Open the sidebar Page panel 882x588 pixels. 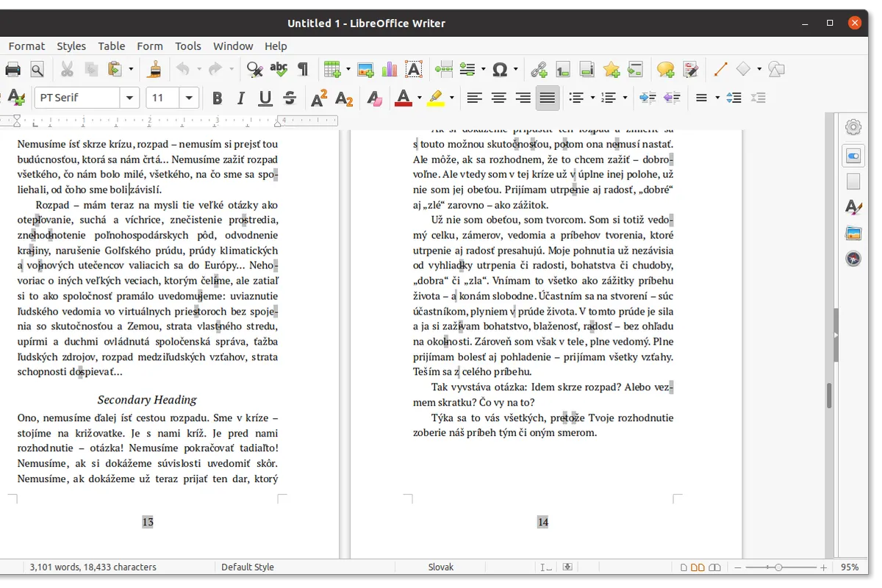(853, 181)
